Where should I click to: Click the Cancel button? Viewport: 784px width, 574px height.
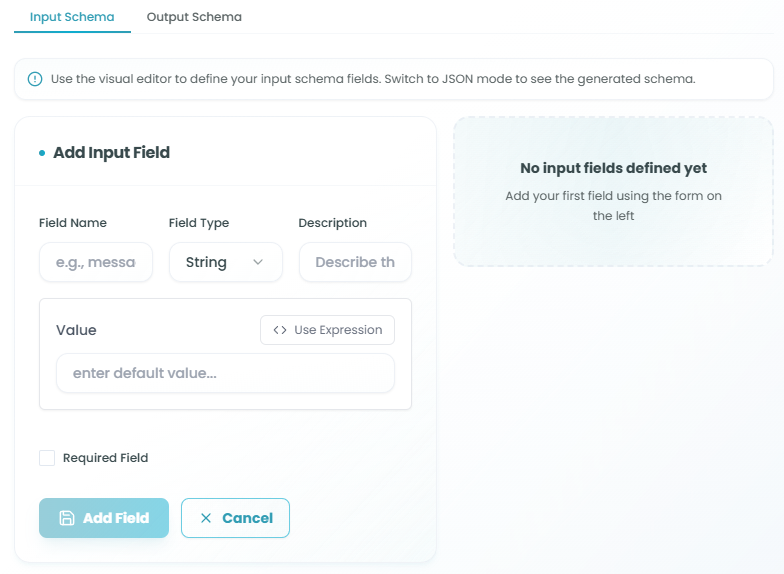coord(235,518)
